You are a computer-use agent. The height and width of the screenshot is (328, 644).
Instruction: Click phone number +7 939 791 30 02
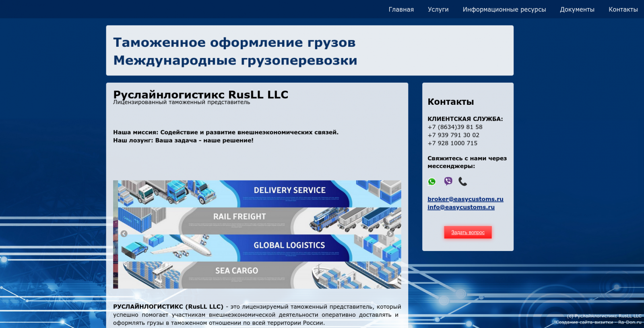point(453,135)
